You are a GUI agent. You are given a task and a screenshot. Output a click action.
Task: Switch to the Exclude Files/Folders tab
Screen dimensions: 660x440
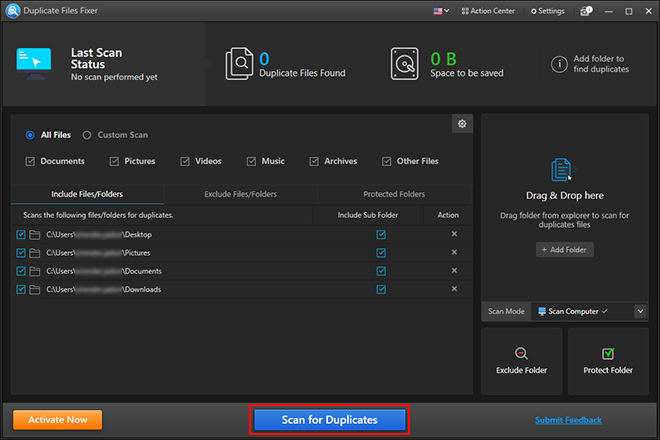240,194
